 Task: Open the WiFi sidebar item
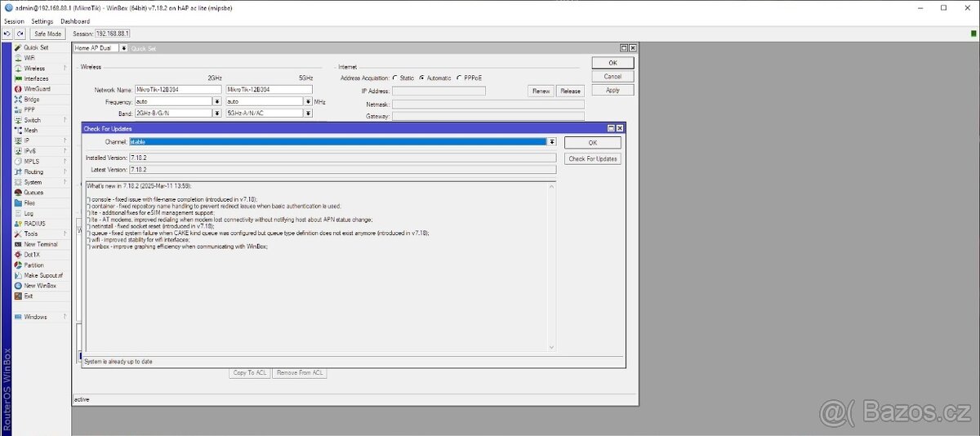click(29, 58)
